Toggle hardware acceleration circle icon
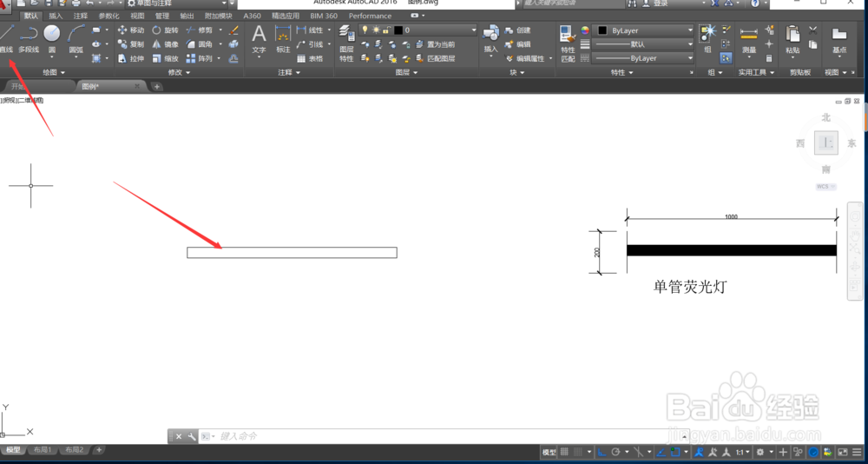The width and height of the screenshot is (868, 464). click(x=814, y=452)
